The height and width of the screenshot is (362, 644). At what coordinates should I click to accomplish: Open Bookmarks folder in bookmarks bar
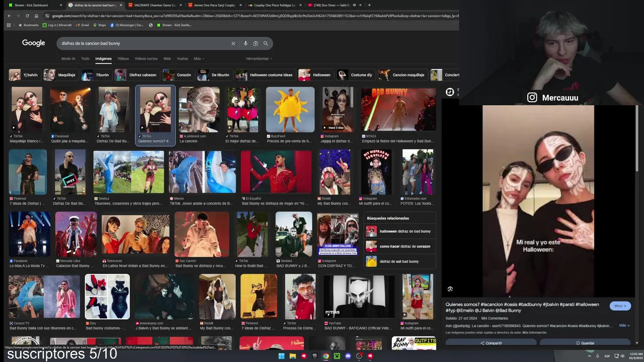(28, 25)
